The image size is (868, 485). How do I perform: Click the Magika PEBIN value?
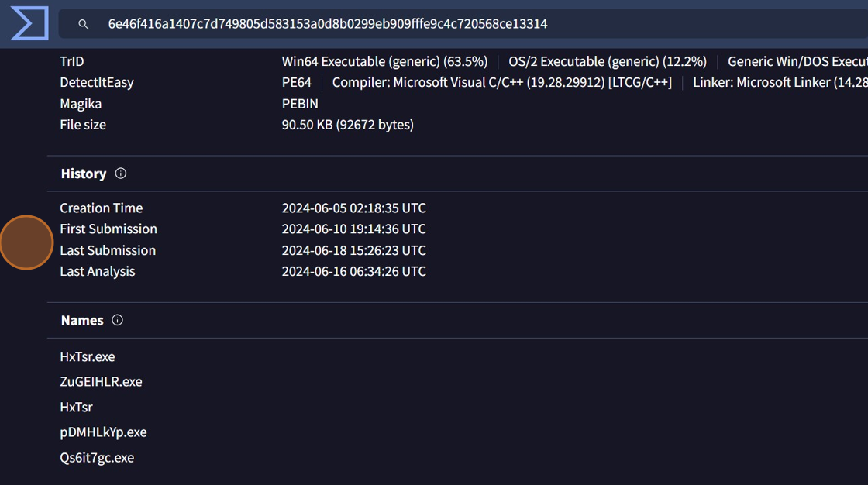(300, 103)
